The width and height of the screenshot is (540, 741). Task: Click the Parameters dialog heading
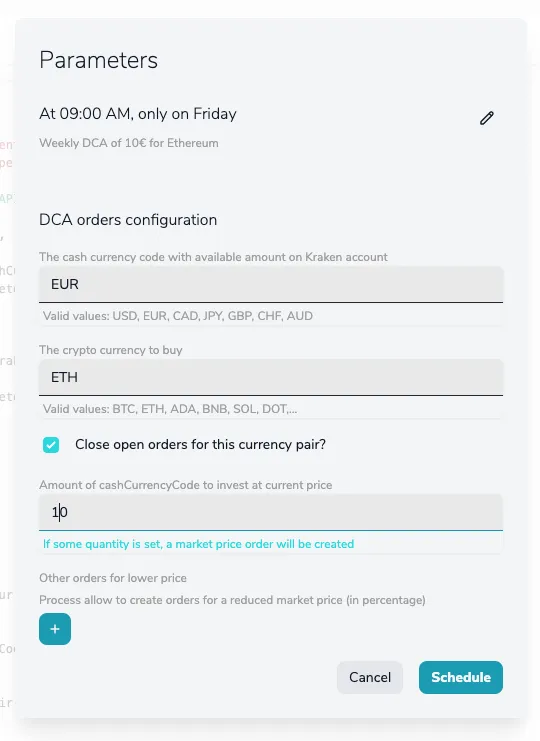(98, 60)
